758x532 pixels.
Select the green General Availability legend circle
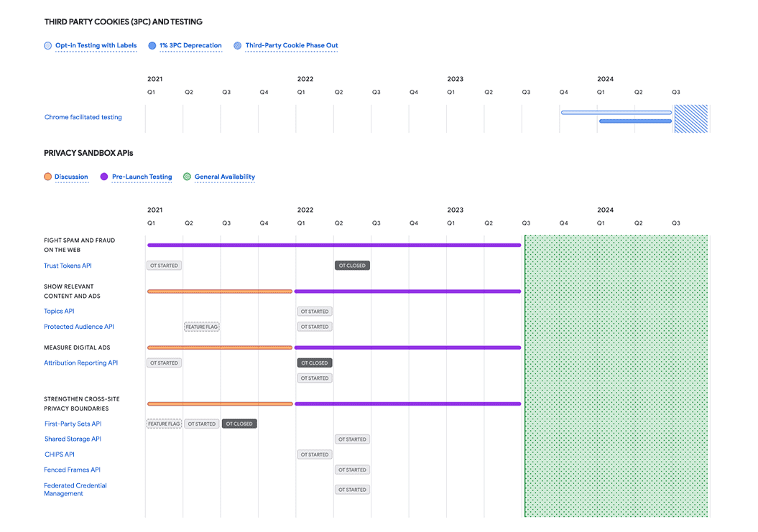coord(188,177)
